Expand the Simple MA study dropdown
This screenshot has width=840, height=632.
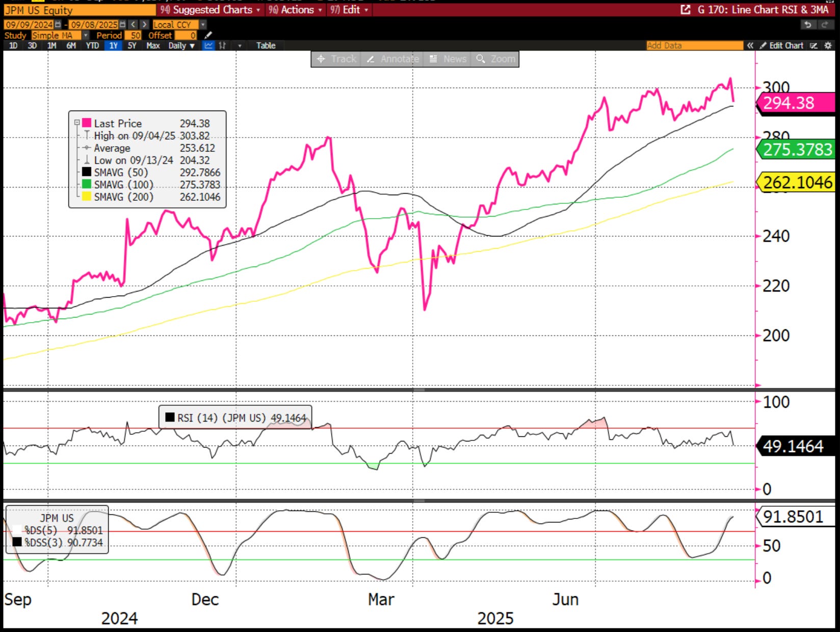(86, 35)
